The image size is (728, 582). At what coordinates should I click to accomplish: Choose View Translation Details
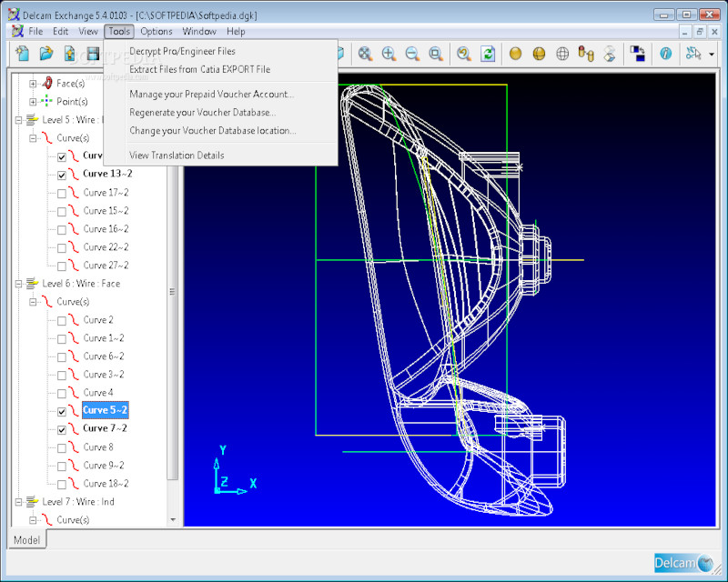[220, 155]
